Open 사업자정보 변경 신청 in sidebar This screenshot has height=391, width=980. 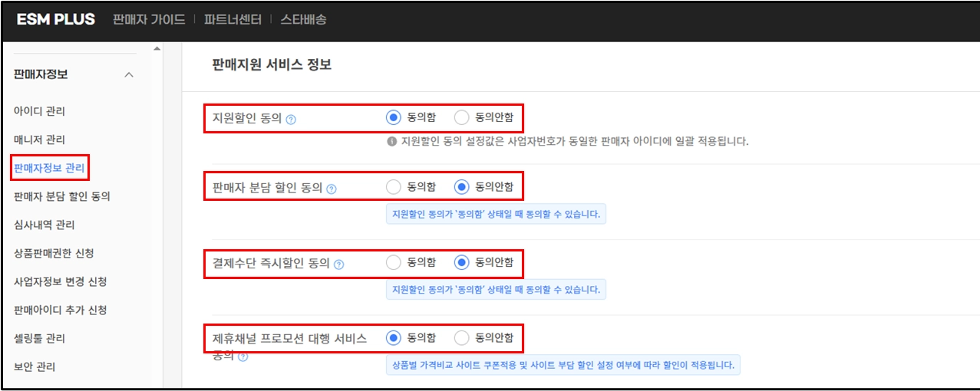point(61,281)
